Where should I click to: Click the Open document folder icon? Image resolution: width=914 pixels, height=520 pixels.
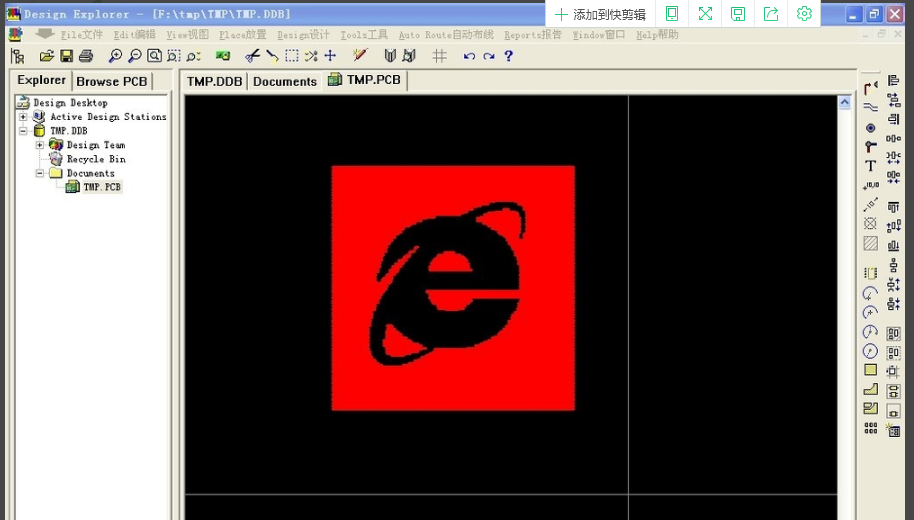pyautogui.click(x=47, y=56)
